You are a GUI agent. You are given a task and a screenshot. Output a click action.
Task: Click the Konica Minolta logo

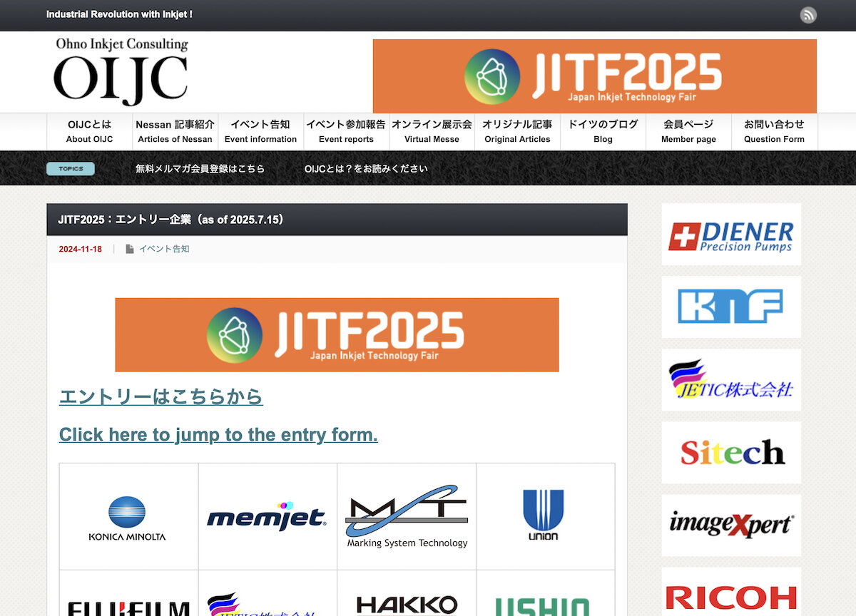[x=127, y=518]
